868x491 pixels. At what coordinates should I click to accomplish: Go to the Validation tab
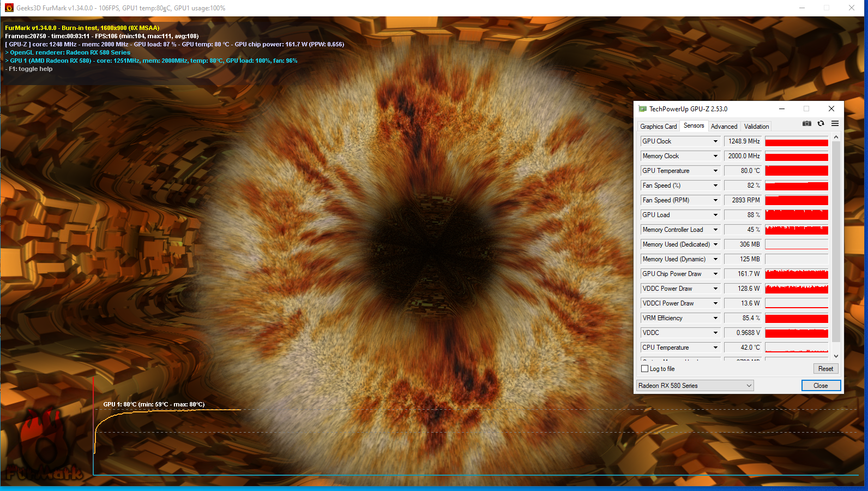click(x=756, y=127)
